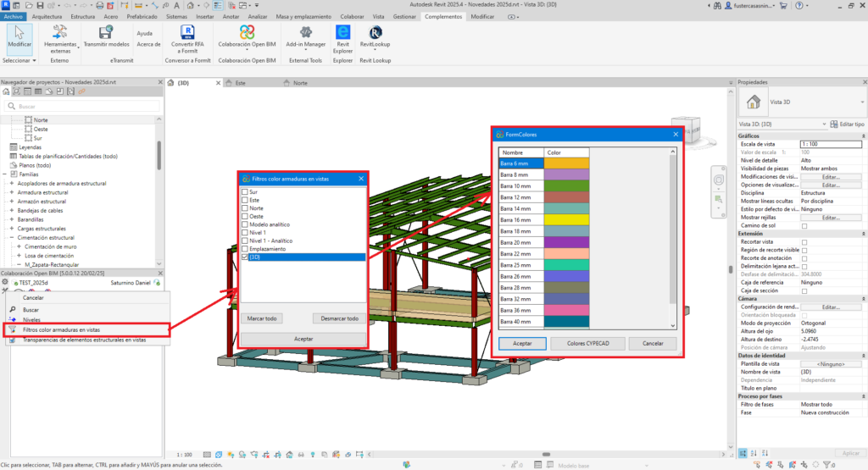Click the Escala de vista value field
868x470 pixels.
[831, 144]
